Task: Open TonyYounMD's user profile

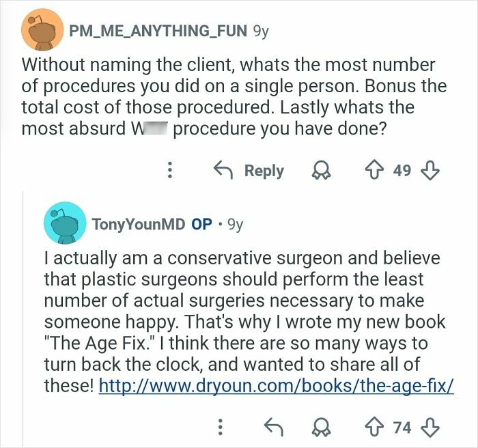Action: 139,223
